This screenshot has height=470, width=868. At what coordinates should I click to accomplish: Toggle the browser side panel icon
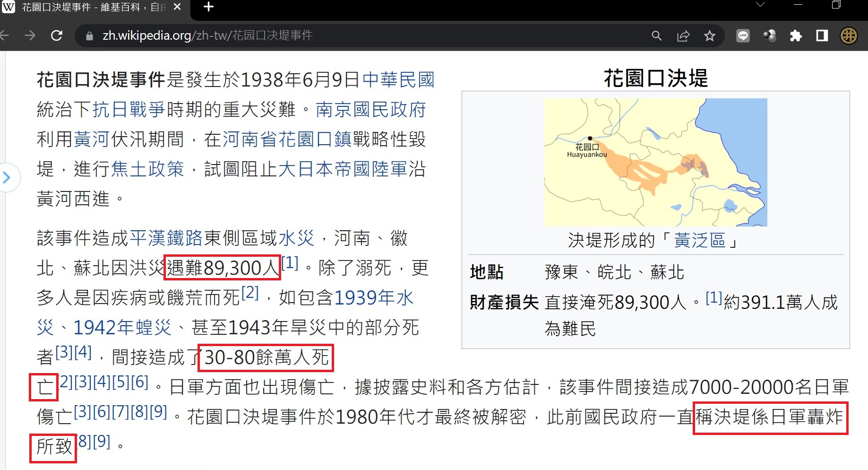[822, 35]
